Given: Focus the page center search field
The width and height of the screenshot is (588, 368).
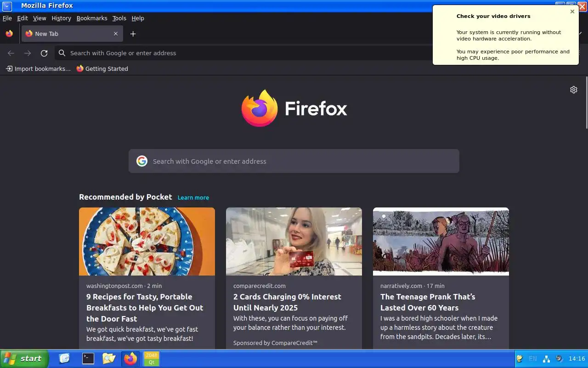Looking at the screenshot, I should point(294,161).
